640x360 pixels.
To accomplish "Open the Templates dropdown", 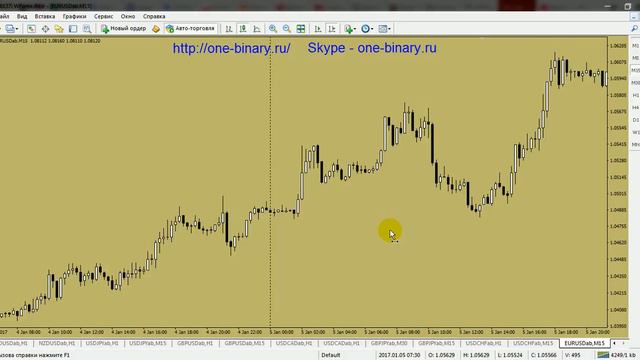I will point(384,29).
